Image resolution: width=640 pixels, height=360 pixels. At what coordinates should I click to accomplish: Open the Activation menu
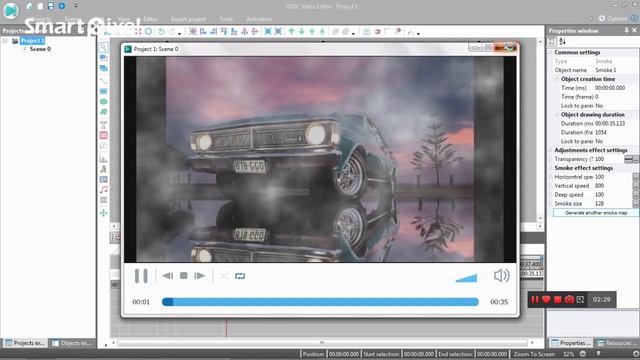[259, 19]
